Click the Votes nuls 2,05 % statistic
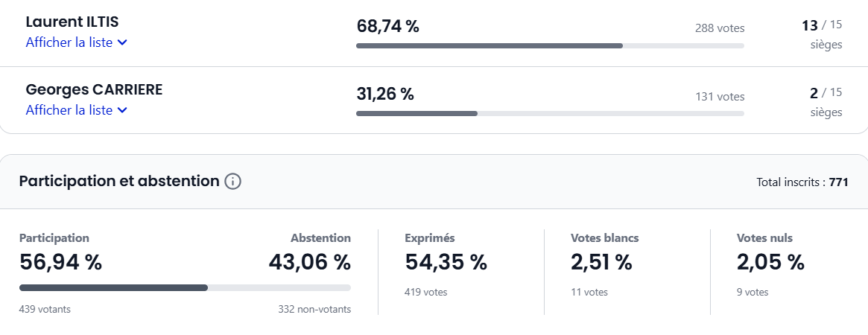 click(770, 262)
